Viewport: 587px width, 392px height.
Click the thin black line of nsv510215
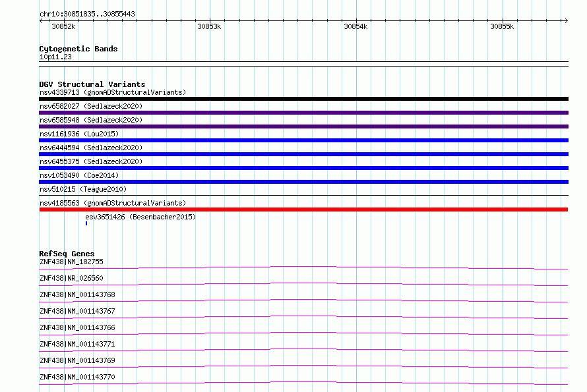pos(303,195)
